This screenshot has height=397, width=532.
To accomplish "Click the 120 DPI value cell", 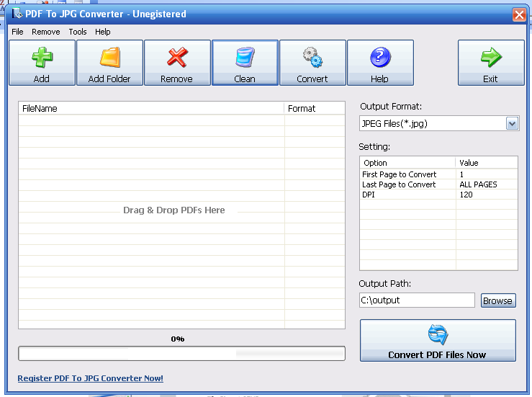I will (x=466, y=195).
